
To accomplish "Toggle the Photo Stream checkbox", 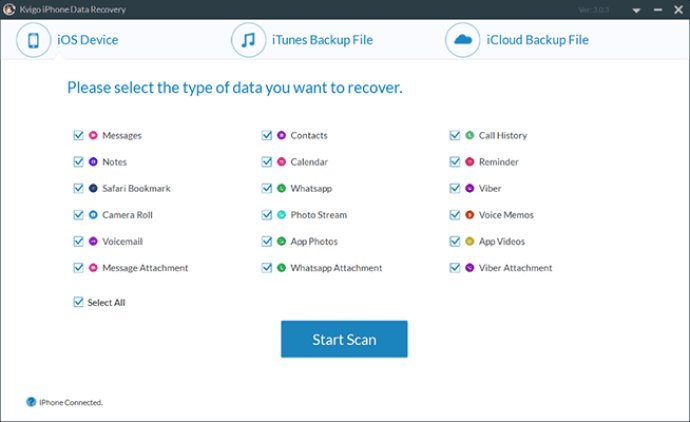I will coord(267,215).
